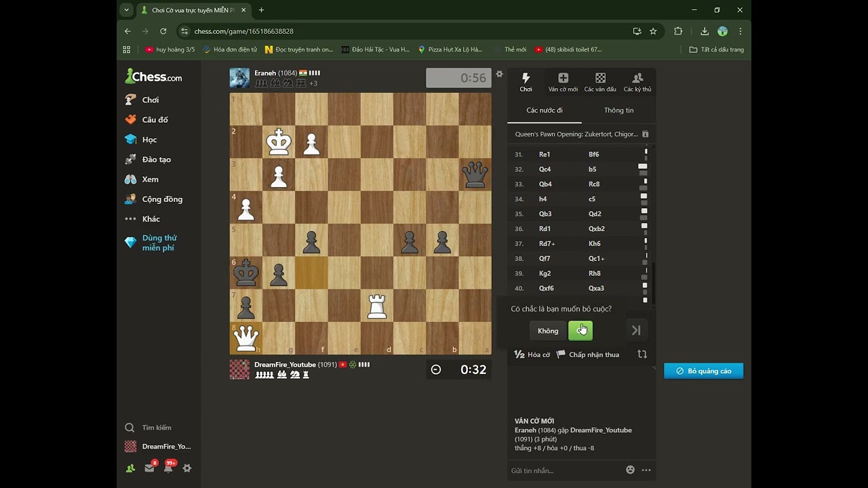The height and width of the screenshot is (488, 868).
Task: Flip the board with the arrows icon
Action: tap(642, 354)
